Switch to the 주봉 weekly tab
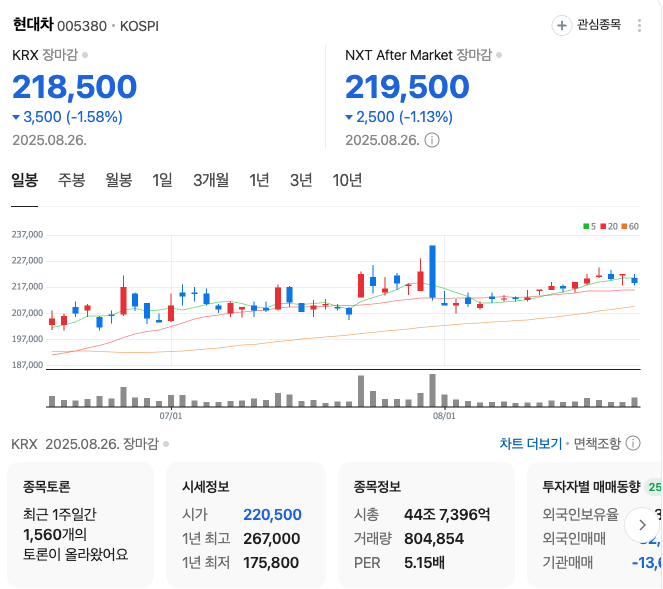The height and width of the screenshot is (589, 663). click(x=71, y=181)
